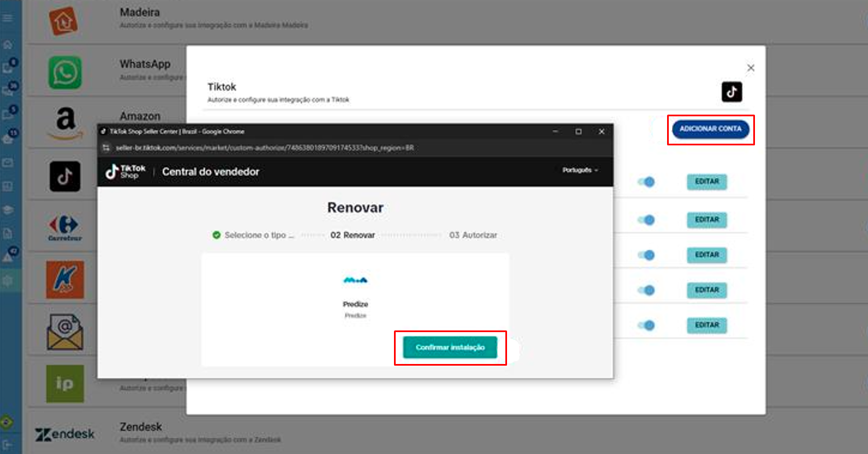Close the TikTok Shop Chrome popup window
This screenshot has width=868, height=454.
tap(602, 131)
